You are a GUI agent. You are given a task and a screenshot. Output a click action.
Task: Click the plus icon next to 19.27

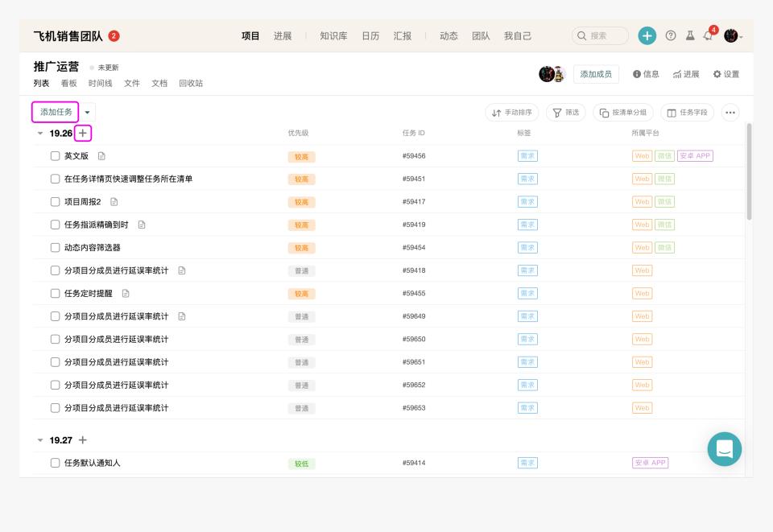pos(83,440)
